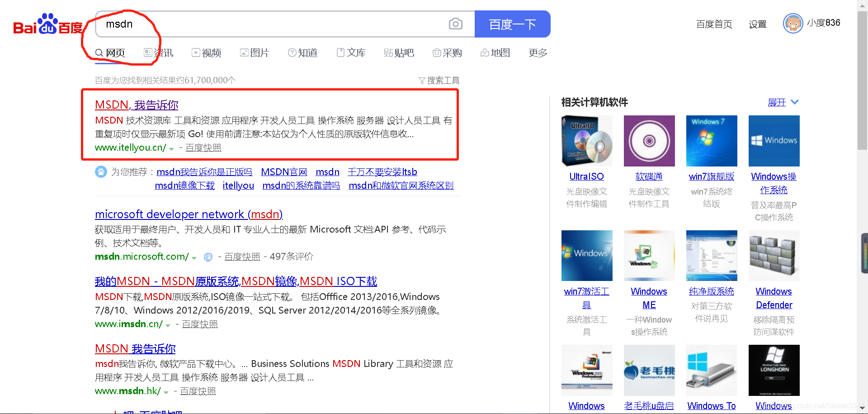Viewport: 868px width, 414px height.
Task: Click suggestion msdn和微软官网系统区别
Action: point(401,186)
